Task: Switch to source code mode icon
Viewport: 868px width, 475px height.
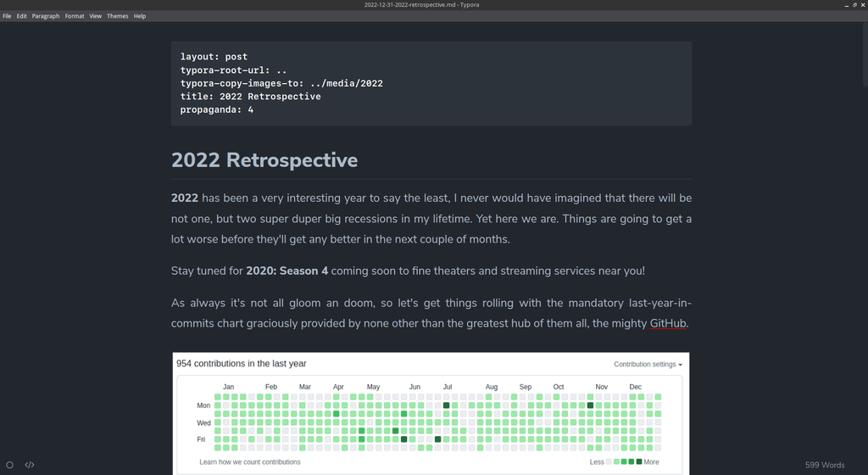Action: tap(30, 465)
